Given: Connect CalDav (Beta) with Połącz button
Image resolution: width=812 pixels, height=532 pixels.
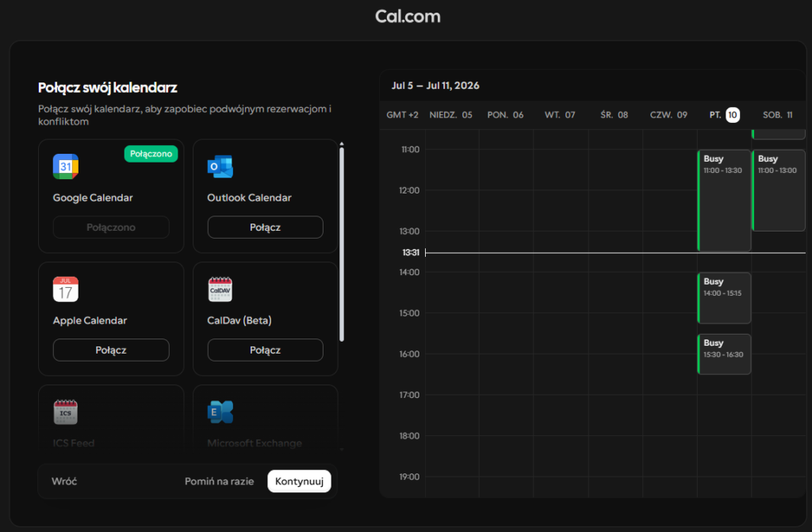Looking at the screenshot, I should [x=265, y=350].
